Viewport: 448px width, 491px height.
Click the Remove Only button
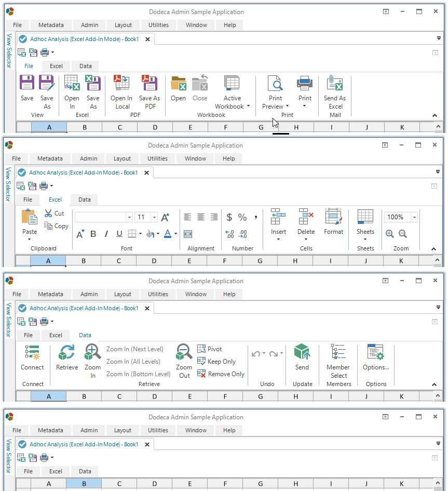pos(221,374)
